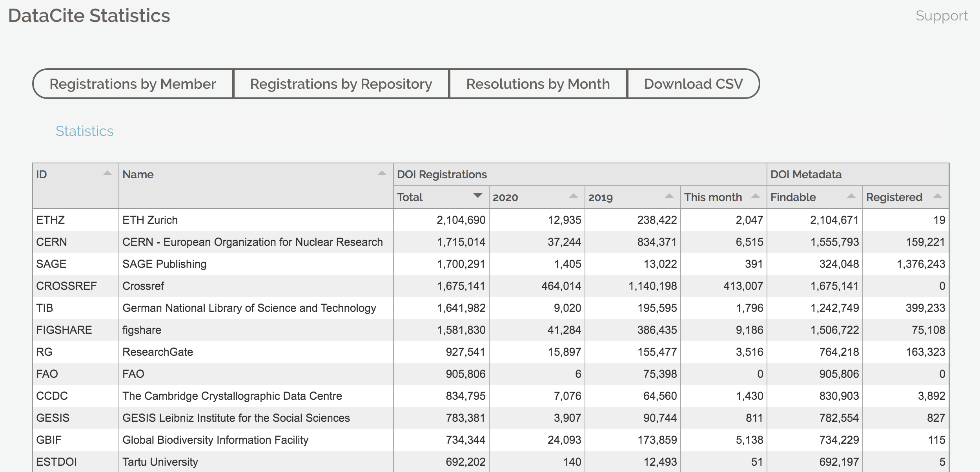Sort by This month column arrow

(x=756, y=196)
